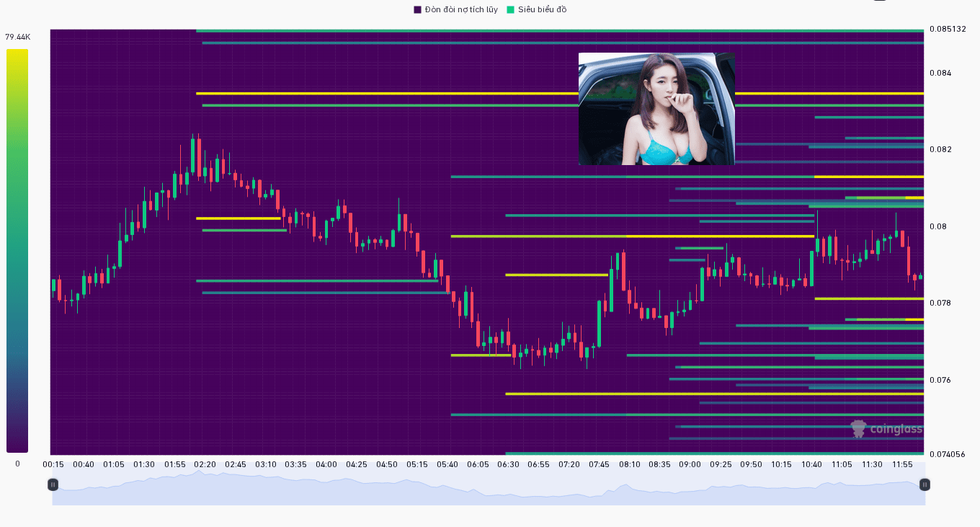Click the 06:05 time axis label
980x527 pixels.
pyautogui.click(x=478, y=464)
